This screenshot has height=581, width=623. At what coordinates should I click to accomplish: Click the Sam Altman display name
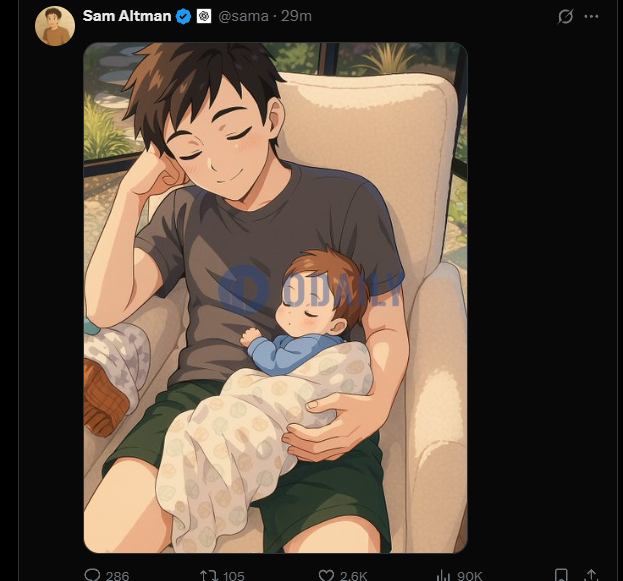(x=127, y=16)
